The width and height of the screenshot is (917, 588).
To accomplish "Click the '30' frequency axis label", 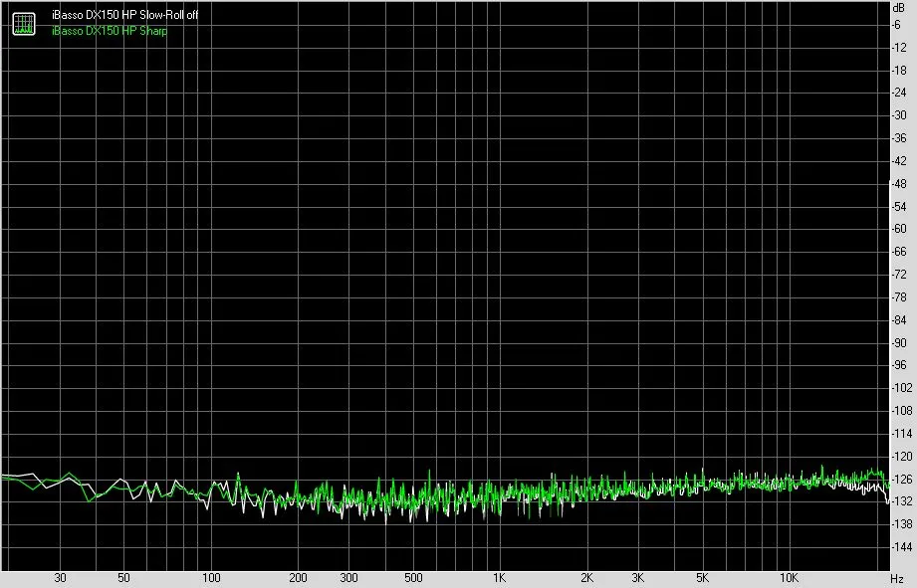I will pos(60,578).
